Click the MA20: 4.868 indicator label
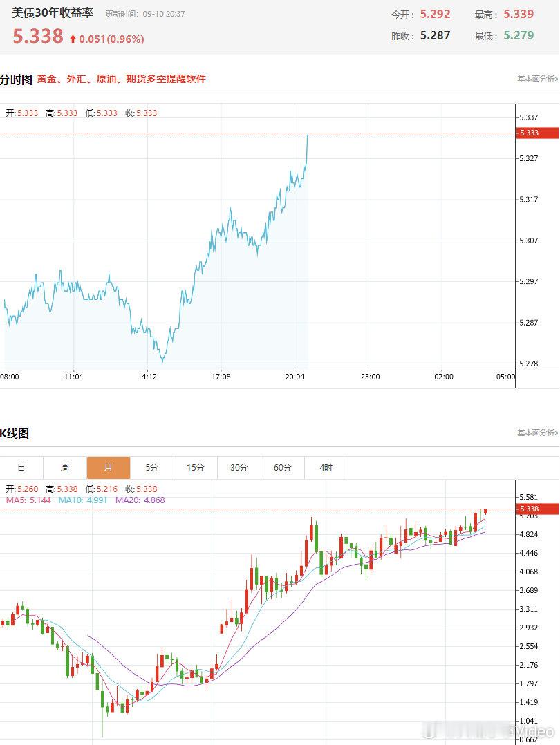 pos(140,500)
